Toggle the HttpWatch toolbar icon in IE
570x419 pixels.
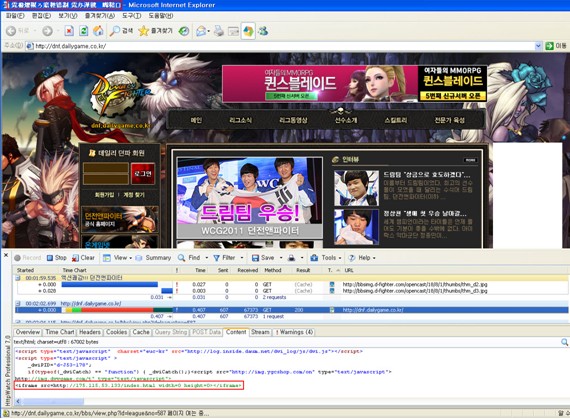coord(248,31)
